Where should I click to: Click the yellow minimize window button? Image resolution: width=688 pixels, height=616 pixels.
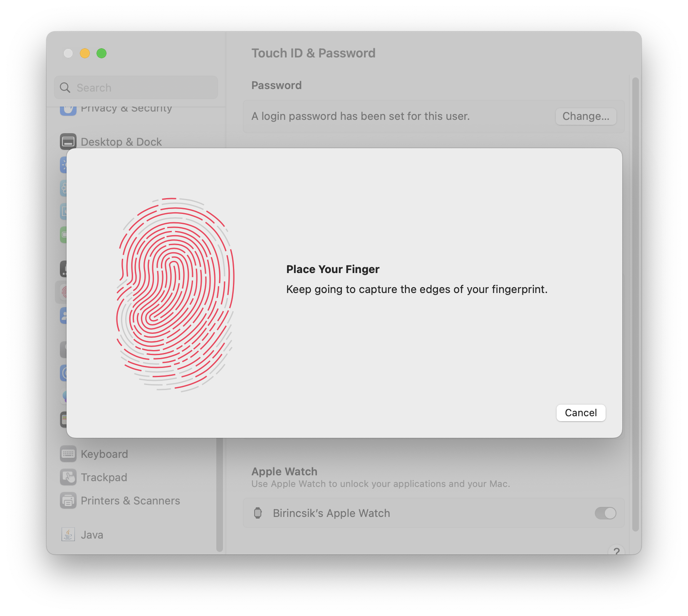(85, 53)
